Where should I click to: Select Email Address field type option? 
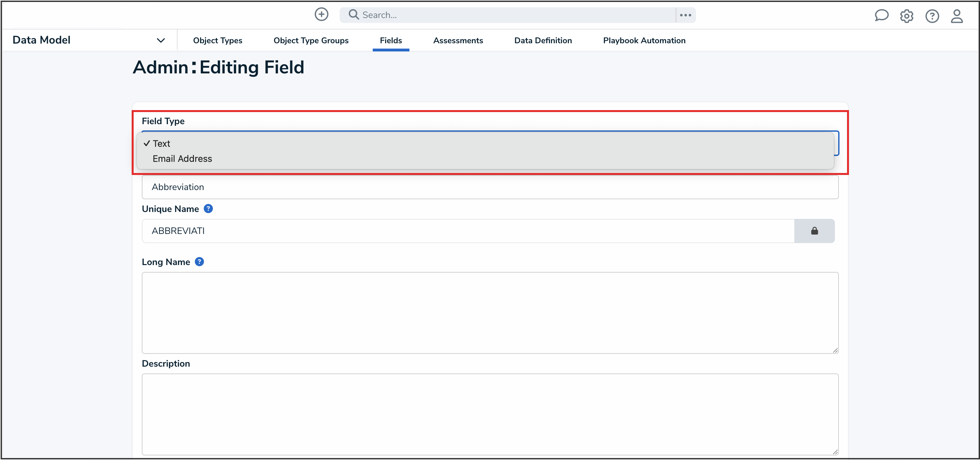(182, 159)
